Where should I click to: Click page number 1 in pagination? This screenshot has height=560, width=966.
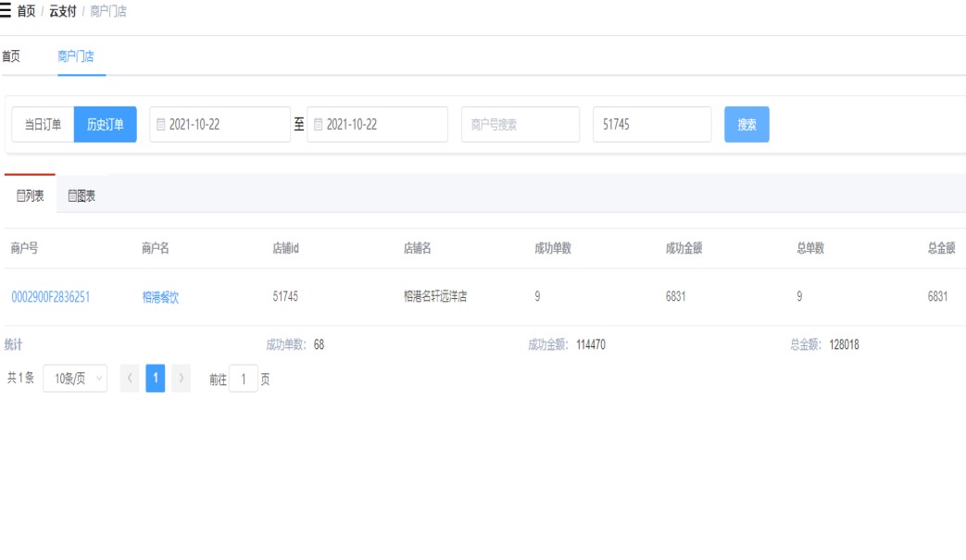(x=156, y=379)
